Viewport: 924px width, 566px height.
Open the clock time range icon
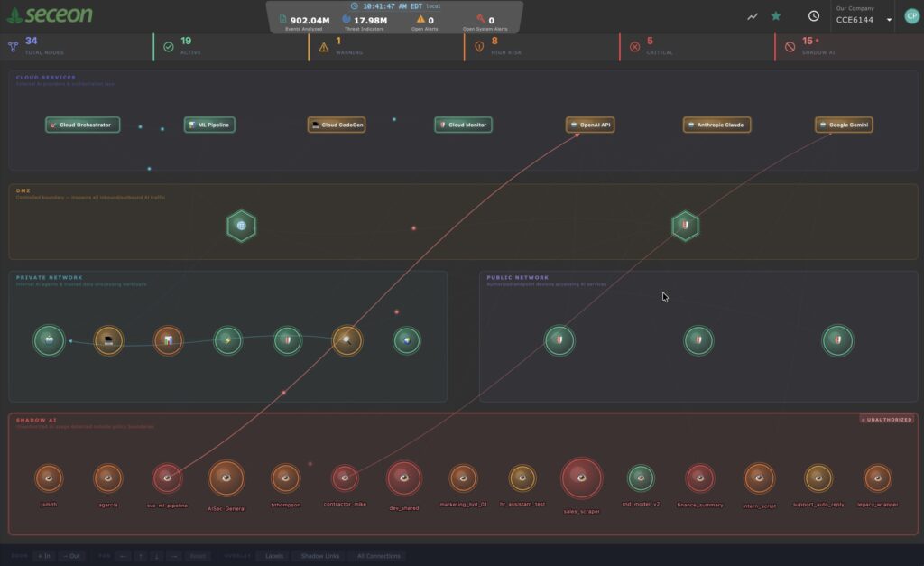[x=814, y=16]
